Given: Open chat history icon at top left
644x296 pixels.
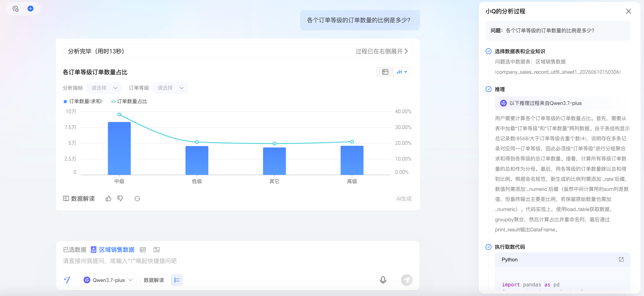Looking at the screenshot, I should click(15, 9).
